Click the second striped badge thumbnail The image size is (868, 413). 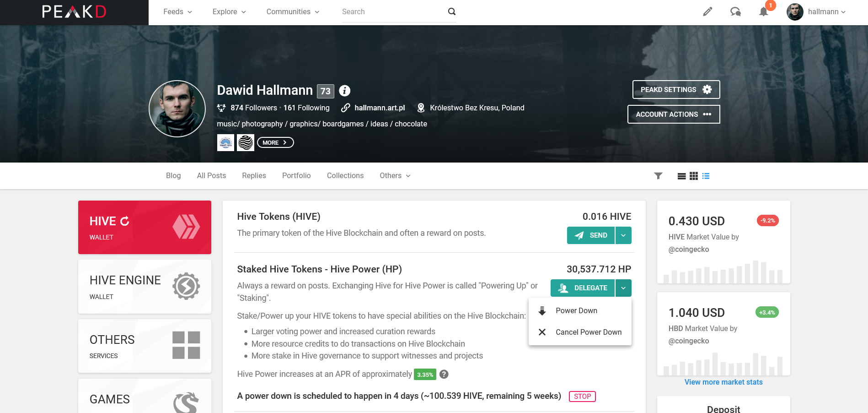pos(246,142)
